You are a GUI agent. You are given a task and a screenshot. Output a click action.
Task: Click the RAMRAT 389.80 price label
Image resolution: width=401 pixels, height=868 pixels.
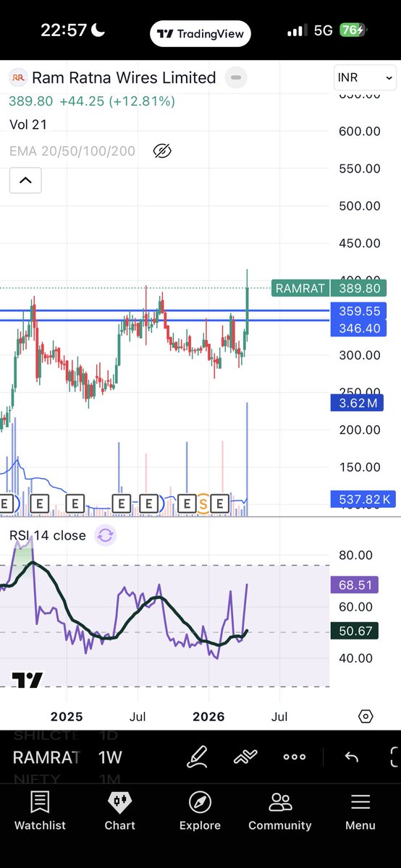coord(329,288)
